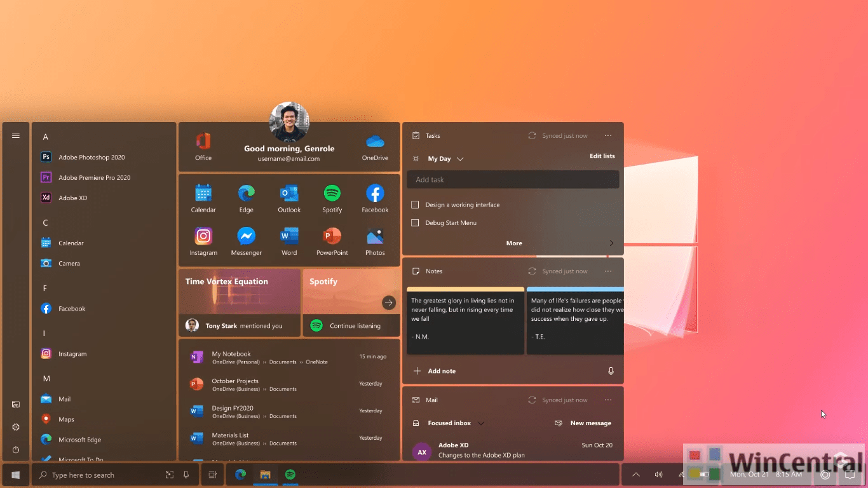Jump to letter M in app list

[x=46, y=379]
